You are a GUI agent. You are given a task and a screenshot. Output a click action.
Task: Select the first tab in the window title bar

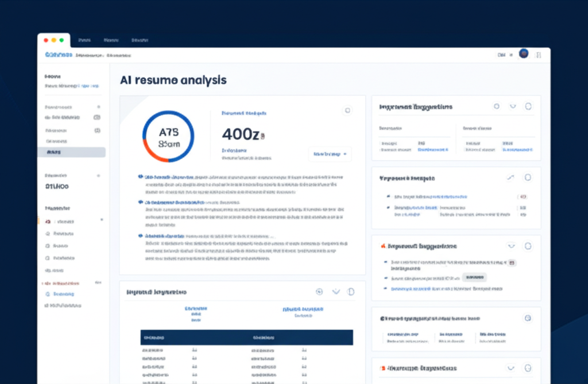click(84, 40)
